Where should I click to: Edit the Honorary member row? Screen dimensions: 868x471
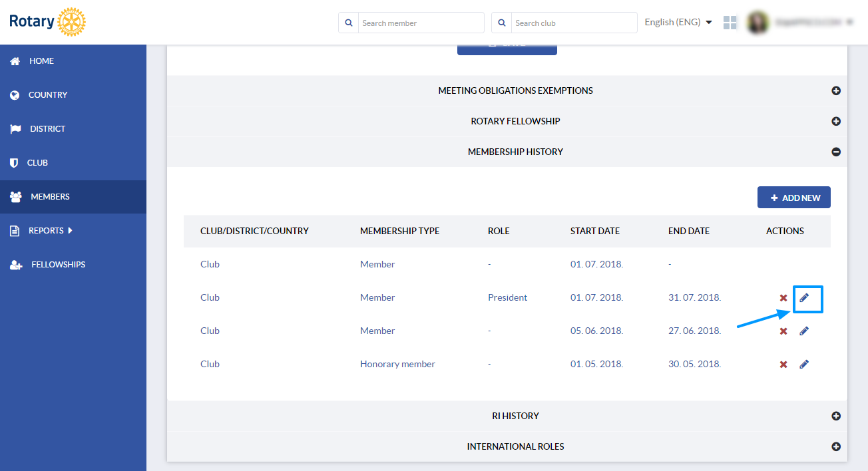804,365
